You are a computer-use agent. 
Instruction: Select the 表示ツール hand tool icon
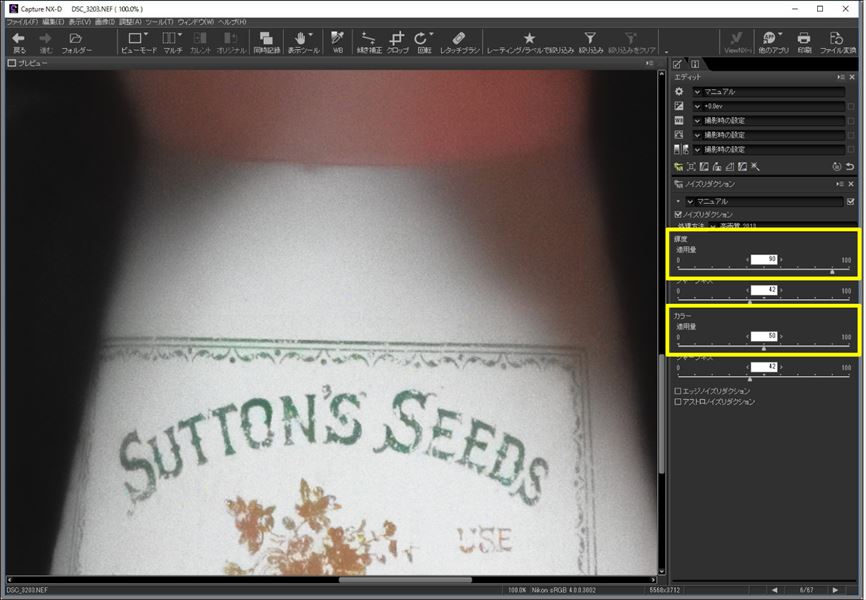point(302,38)
